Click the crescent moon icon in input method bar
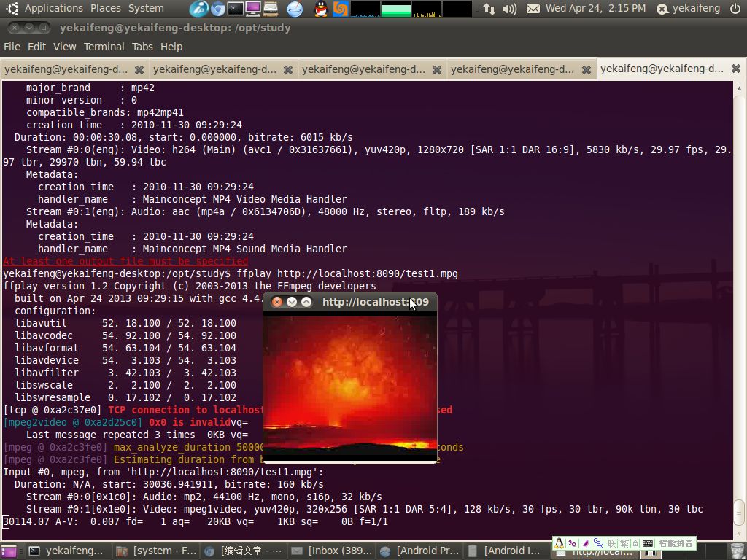 pyautogui.click(x=586, y=543)
